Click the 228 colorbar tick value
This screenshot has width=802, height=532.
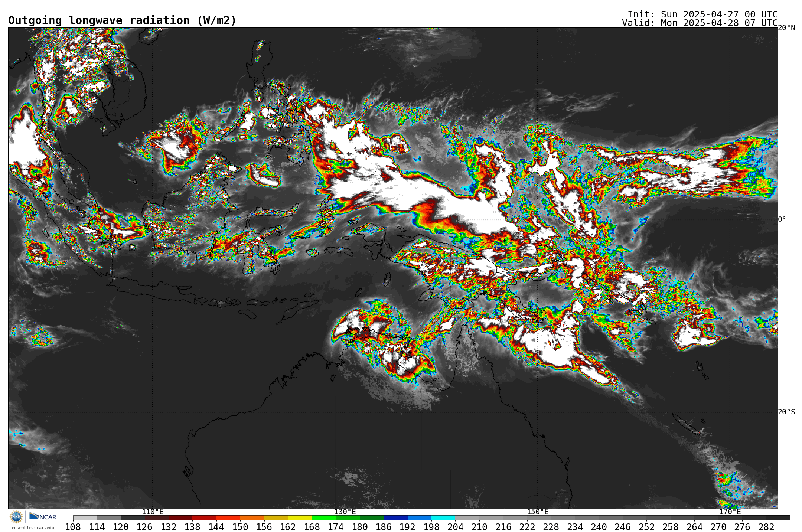pyautogui.click(x=551, y=527)
